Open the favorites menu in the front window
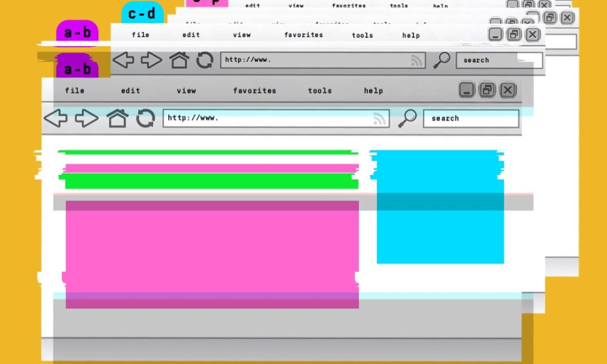607x364 pixels. (254, 91)
